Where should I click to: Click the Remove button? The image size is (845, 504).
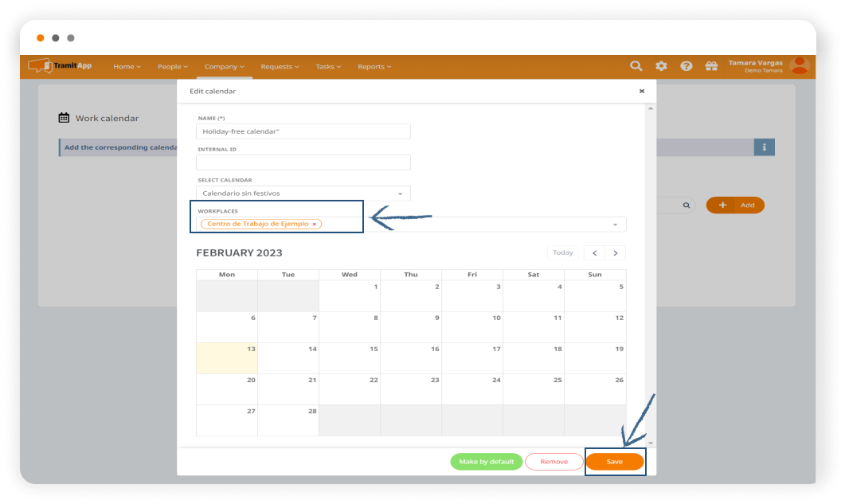[554, 462]
